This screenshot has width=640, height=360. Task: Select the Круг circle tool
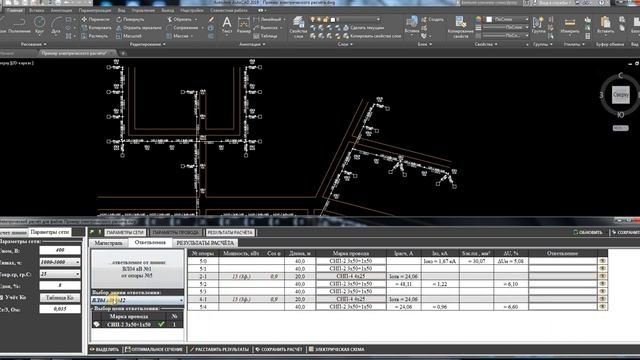point(39,24)
